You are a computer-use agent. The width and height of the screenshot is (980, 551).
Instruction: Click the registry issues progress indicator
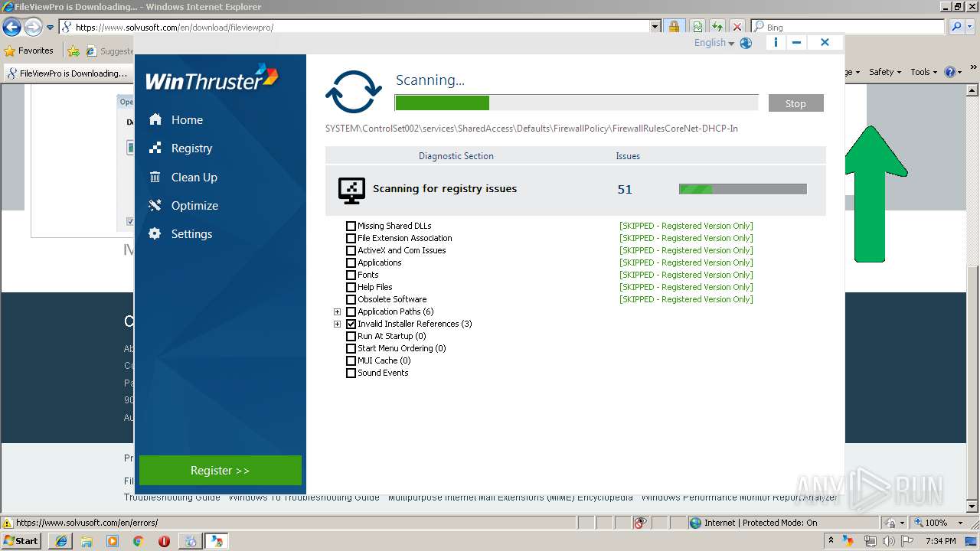(x=743, y=189)
